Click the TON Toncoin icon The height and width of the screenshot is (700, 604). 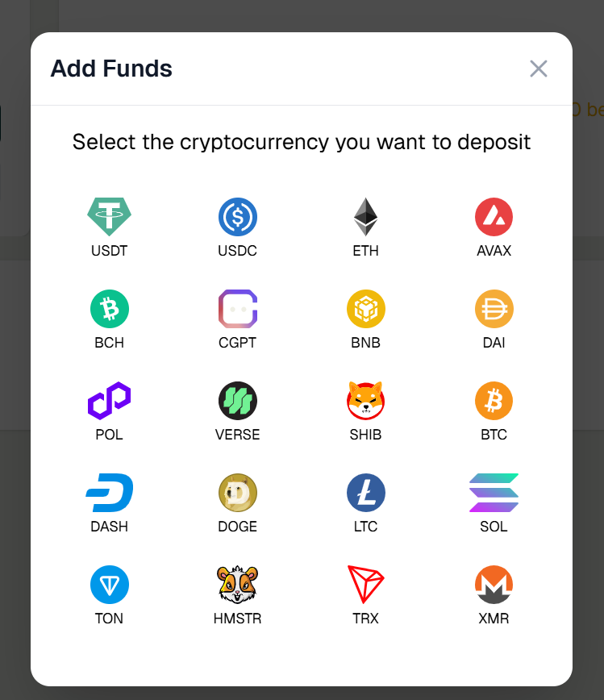tap(110, 584)
